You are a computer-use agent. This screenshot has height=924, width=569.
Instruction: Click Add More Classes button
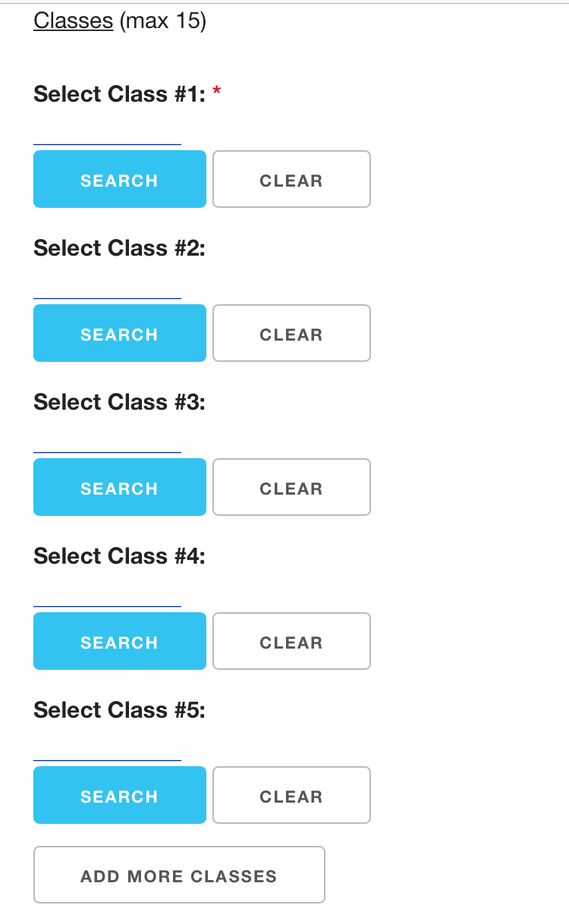179,875
